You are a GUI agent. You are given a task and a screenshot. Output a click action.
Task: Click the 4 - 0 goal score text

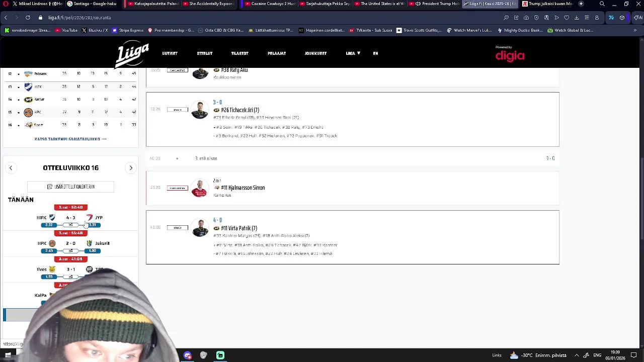(x=217, y=220)
